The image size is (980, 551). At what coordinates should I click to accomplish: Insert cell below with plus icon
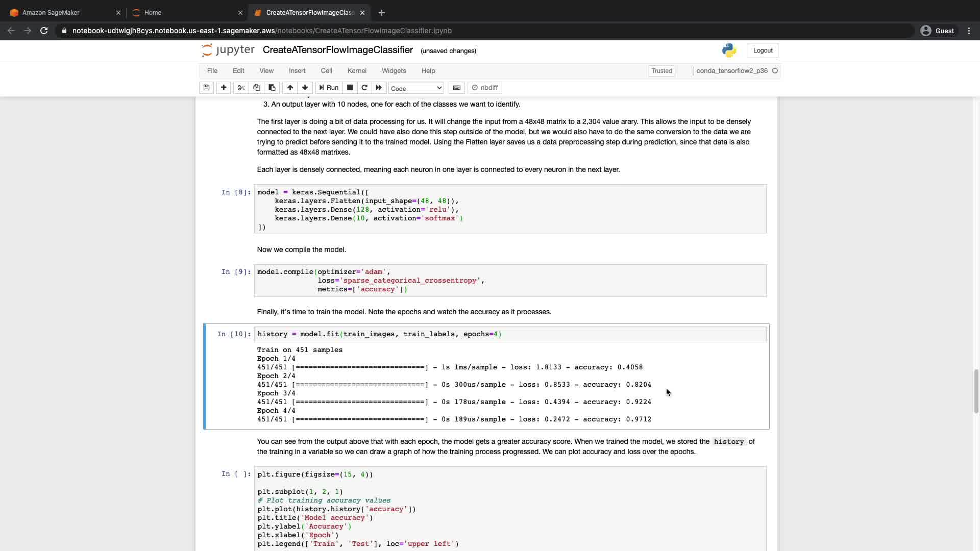tap(224, 88)
